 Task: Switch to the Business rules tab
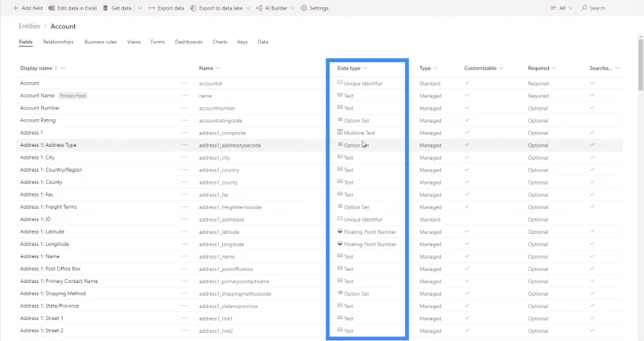(101, 42)
